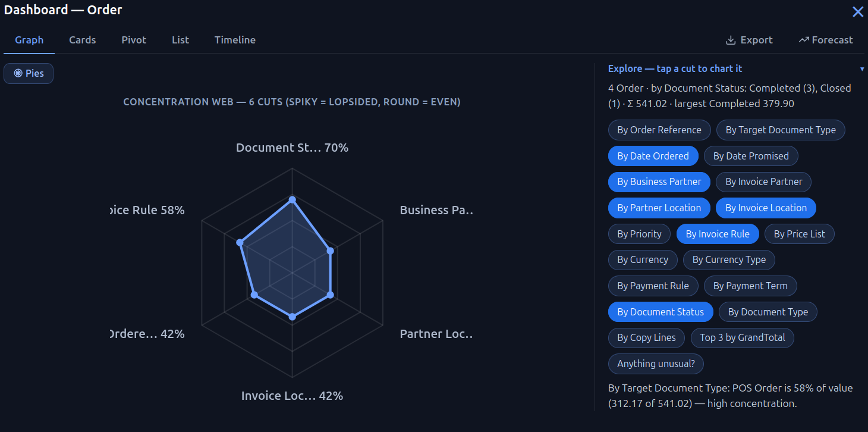Viewport: 868px width, 432px height.
Task: Ask Anything unusual? chip
Action: click(656, 364)
